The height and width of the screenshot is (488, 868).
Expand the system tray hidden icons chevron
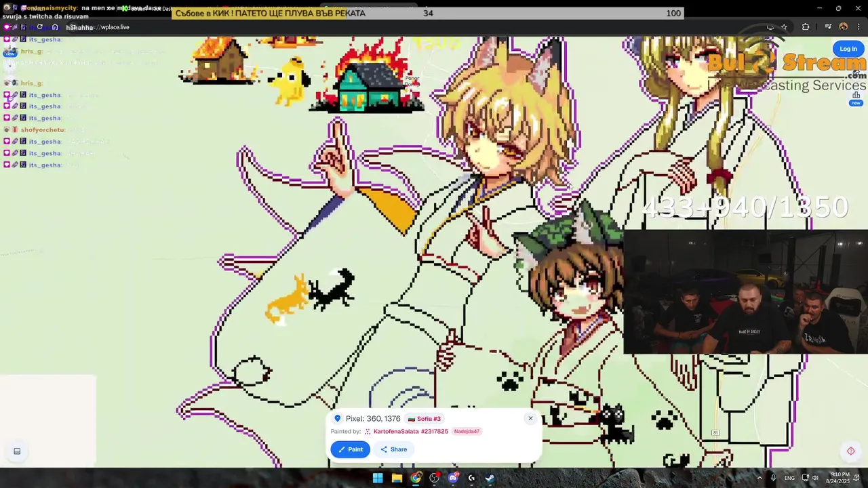point(759,478)
